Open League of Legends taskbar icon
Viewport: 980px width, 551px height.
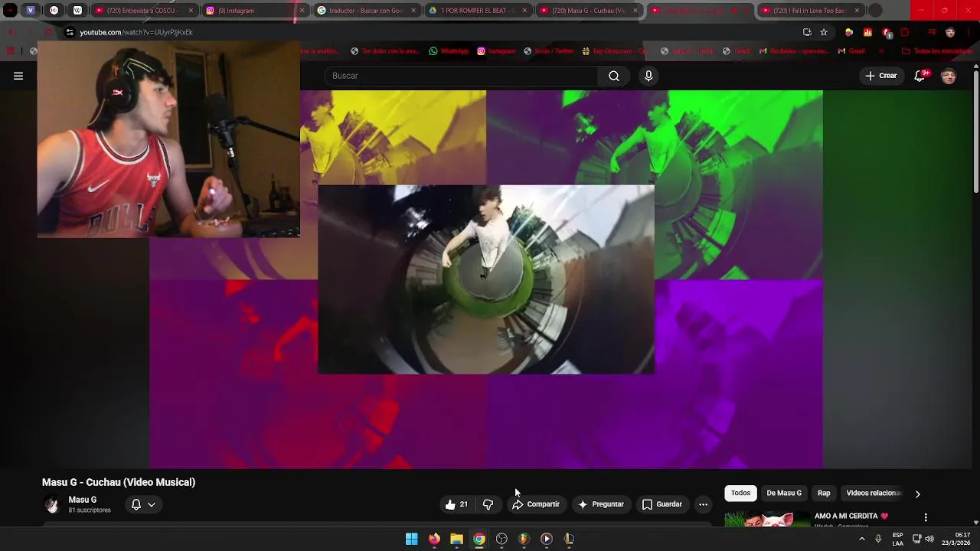pyautogui.click(x=569, y=539)
